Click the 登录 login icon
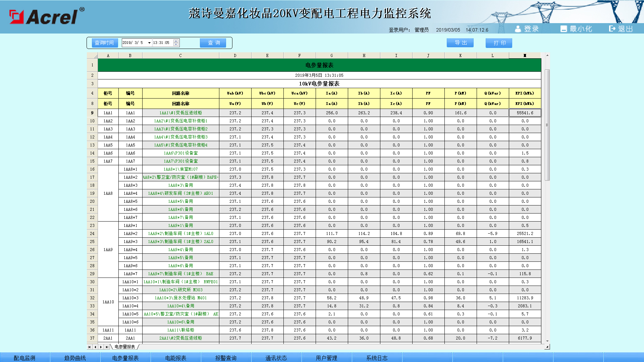This screenshot has height=362, width=644. (518, 29)
